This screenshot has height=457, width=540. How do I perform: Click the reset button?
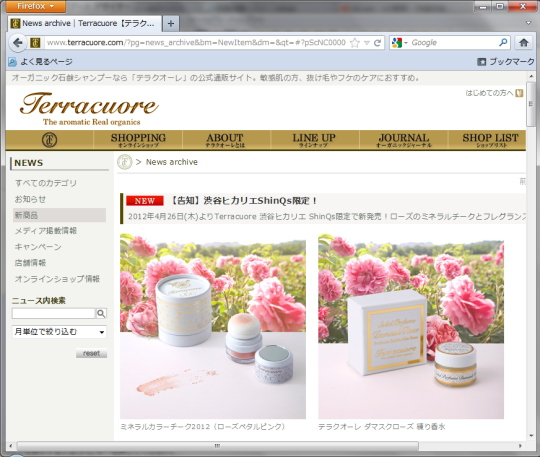(91, 353)
